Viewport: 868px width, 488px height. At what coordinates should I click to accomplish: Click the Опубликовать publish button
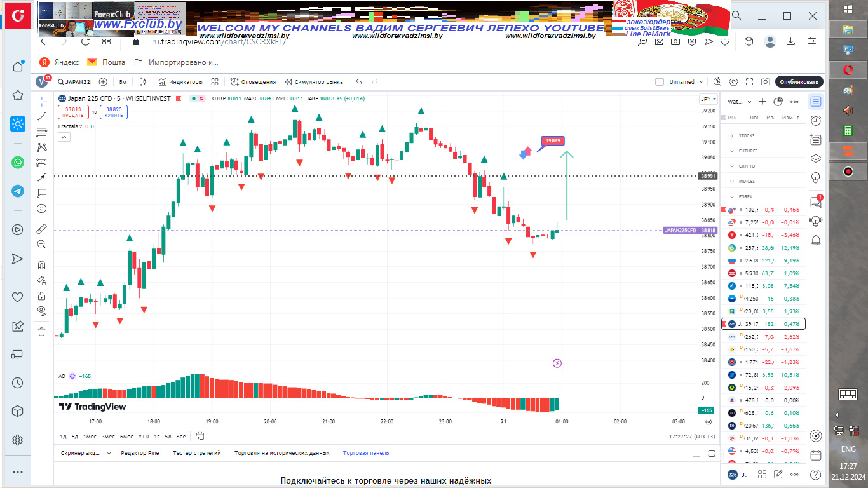click(799, 82)
